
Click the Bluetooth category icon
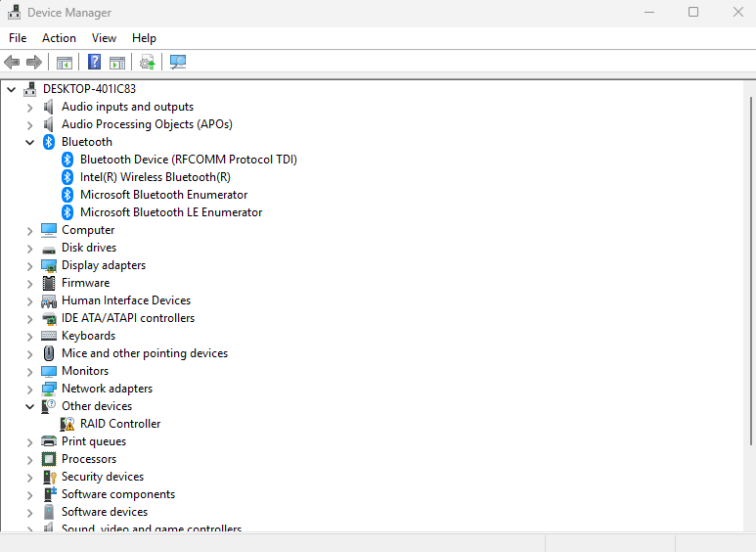point(49,142)
